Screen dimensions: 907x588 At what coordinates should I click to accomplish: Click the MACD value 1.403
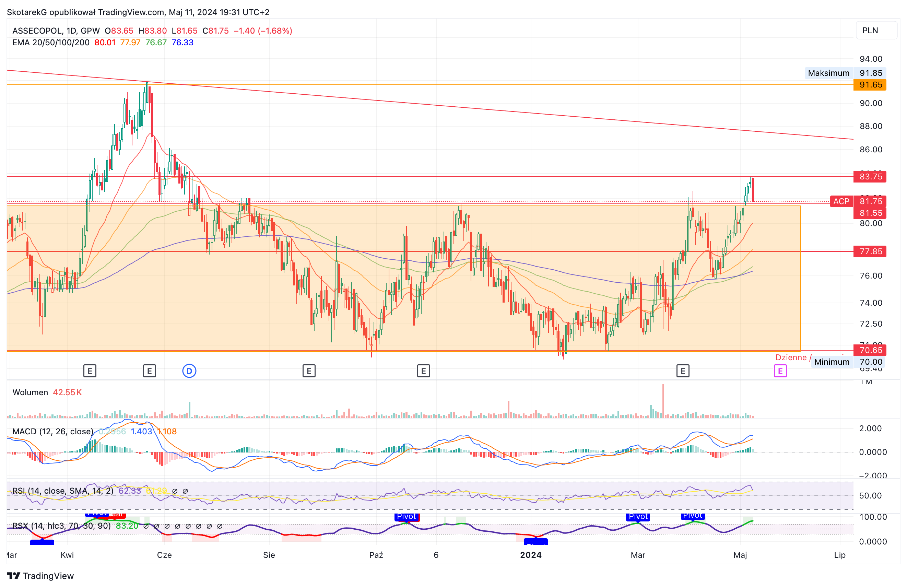[x=141, y=431]
